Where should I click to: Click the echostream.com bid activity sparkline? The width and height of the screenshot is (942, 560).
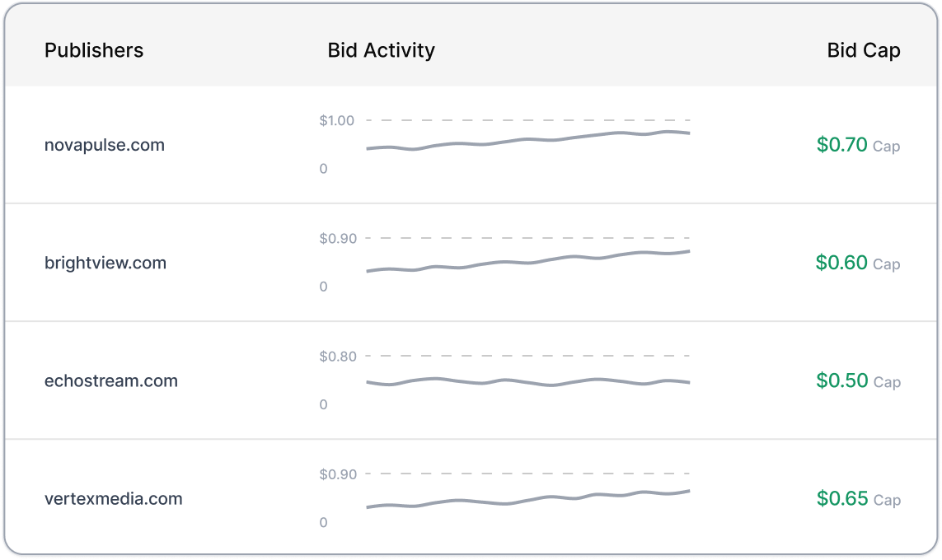(528, 382)
